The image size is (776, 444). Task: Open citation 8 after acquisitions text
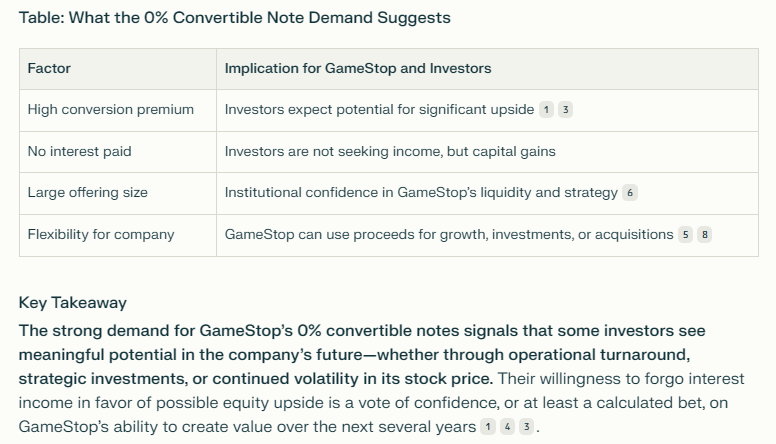[x=705, y=235]
